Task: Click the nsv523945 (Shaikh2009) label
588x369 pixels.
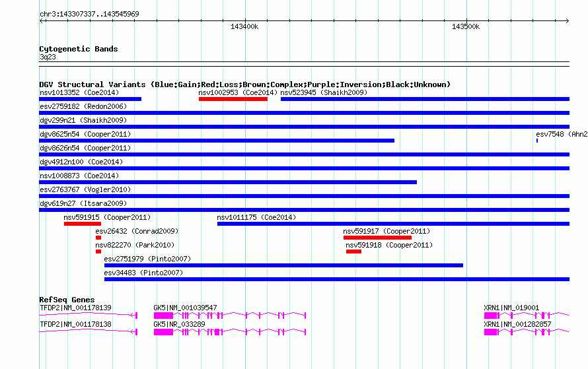Action: (324, 92)
